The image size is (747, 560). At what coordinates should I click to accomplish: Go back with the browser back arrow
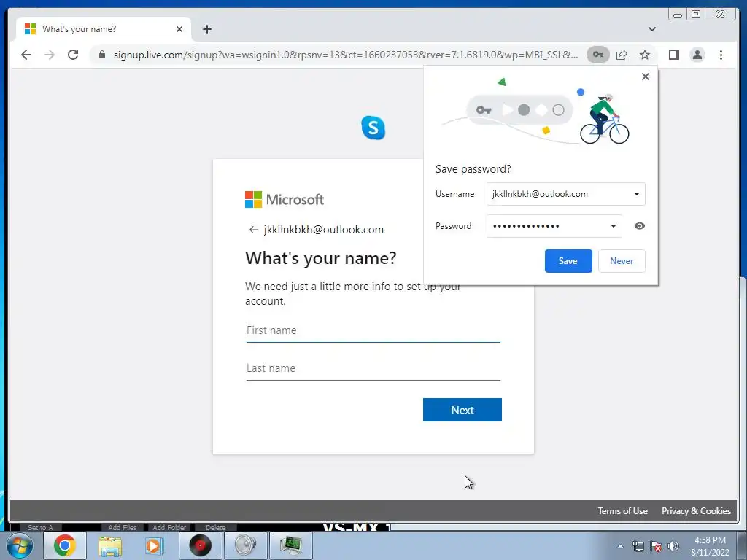click(x=26, y=55)
